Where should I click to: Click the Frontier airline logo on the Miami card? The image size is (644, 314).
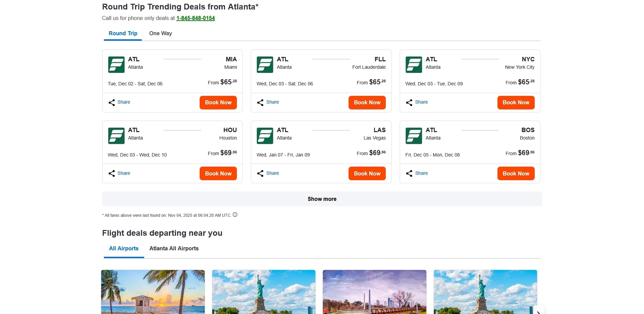[x=116, y=65]
